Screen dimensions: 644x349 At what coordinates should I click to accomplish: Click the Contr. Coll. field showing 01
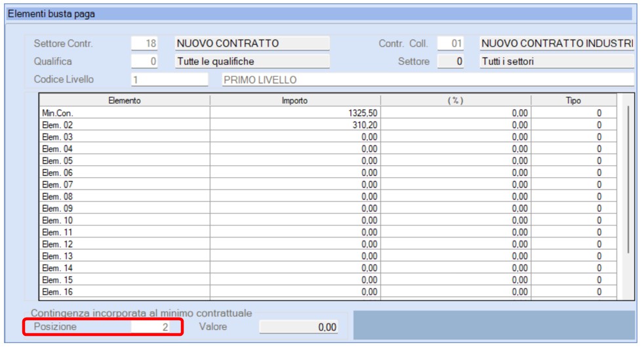[x=451, y=43]
